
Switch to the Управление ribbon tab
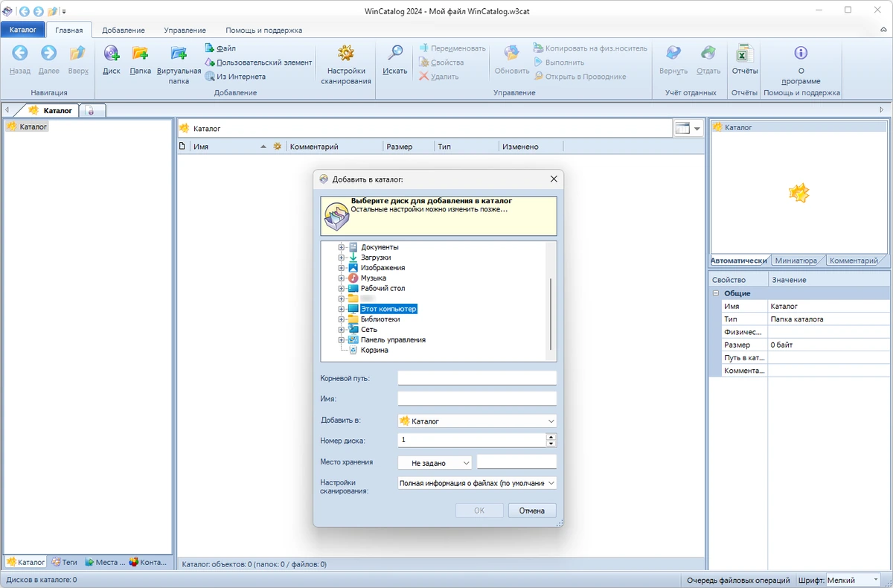click(x=185, y=31)
